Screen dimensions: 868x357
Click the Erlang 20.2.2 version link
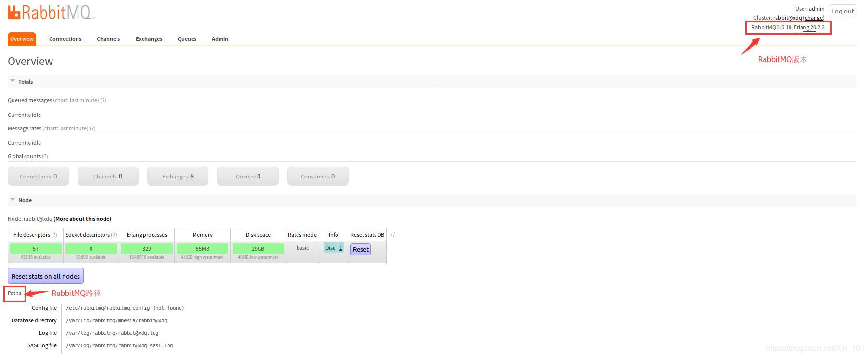(809, 27)
